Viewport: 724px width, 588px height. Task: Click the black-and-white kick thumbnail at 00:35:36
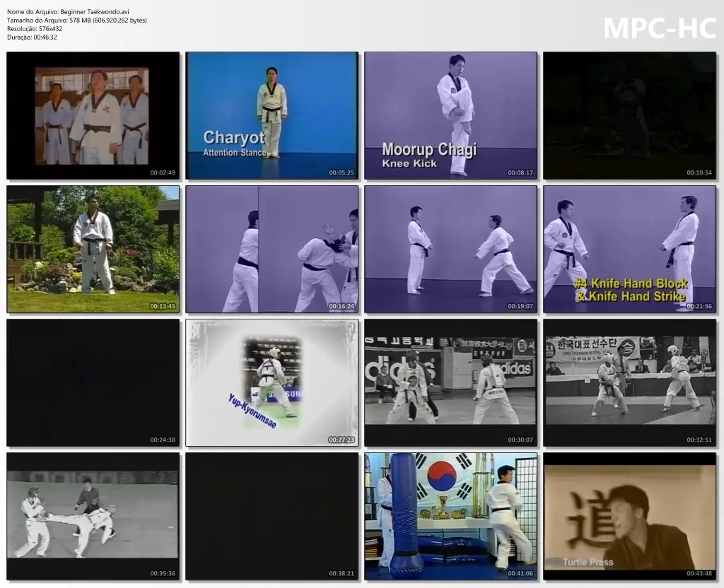93,516
